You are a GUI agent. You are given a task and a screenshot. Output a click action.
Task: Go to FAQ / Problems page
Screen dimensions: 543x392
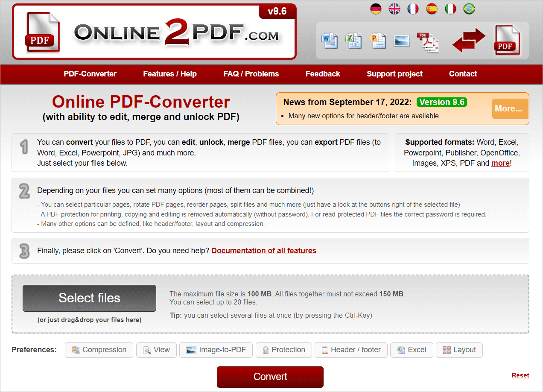(251, 74)
